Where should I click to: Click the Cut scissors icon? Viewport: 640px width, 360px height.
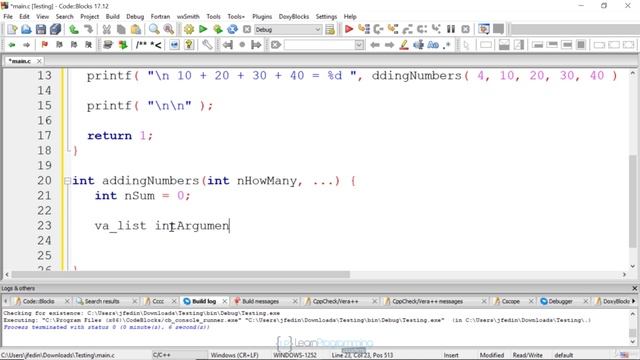point(107,29)
